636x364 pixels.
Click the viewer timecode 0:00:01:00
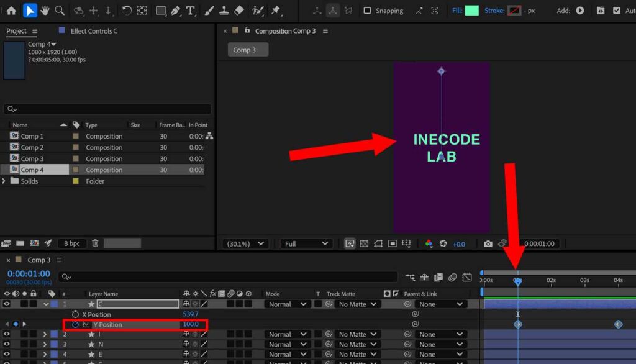tap(539, 243)
